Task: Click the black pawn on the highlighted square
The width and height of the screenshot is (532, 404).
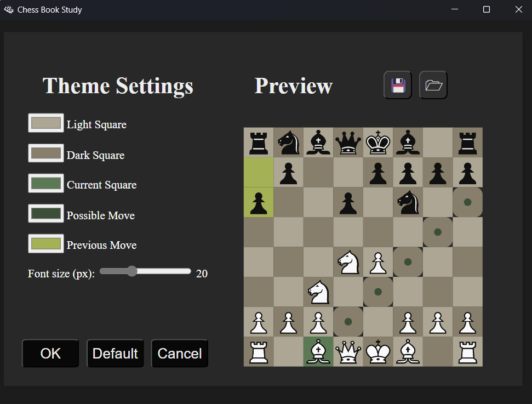Action: point(258,202)
